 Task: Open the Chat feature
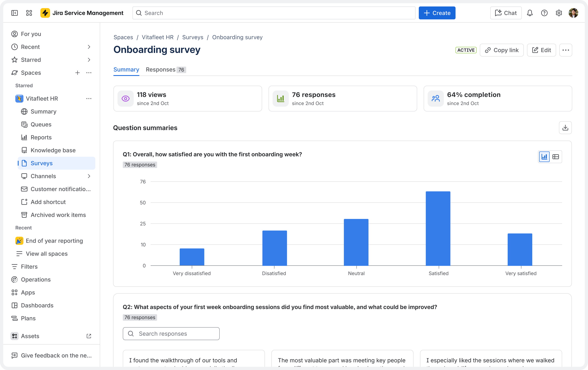pyautogui.click(x=505, y=13)
